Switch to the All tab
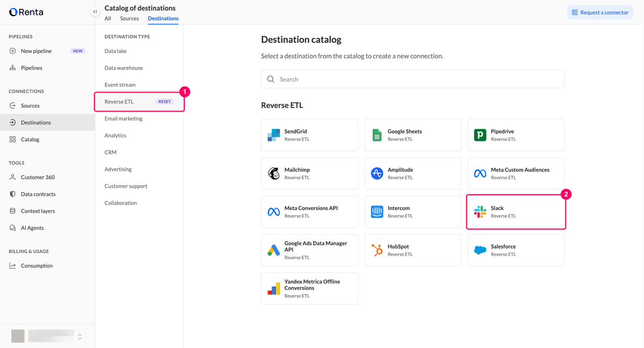This screenshot has height=348, width=644. coord(107,19)
